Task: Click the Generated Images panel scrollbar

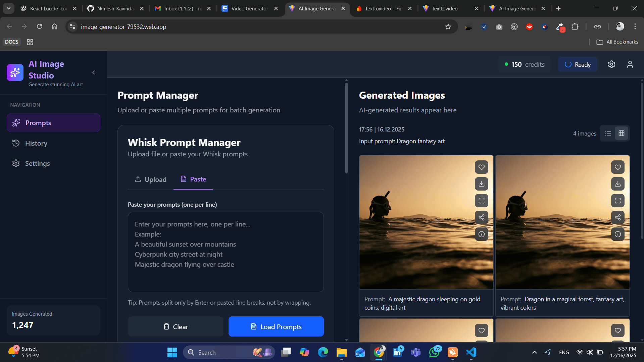Action: click(x=642, y=161)
